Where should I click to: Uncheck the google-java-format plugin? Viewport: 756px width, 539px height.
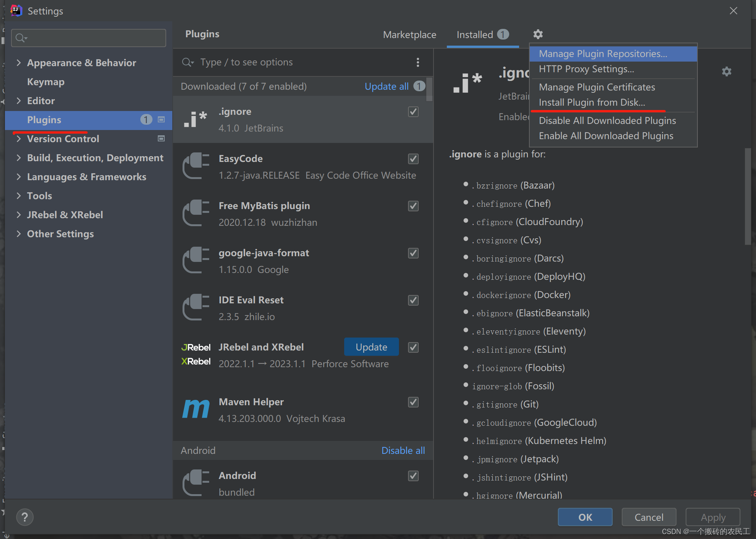[413, 253]
